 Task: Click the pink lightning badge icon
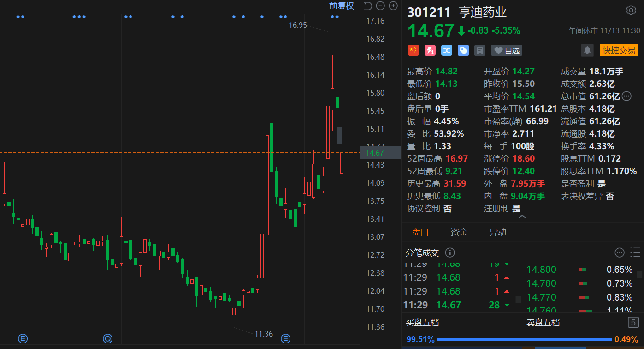(x=430, y=50)
